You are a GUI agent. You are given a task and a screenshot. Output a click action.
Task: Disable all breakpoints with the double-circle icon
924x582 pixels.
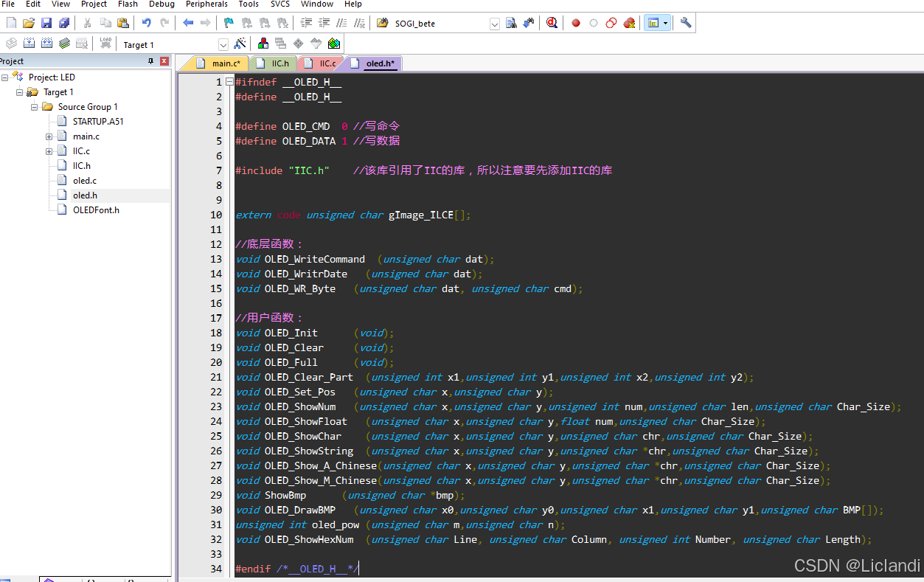point(611,23)
